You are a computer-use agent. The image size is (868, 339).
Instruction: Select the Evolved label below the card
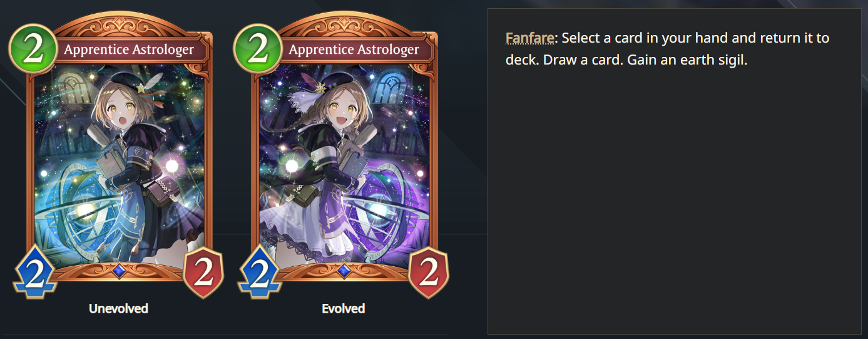pyautogui.click(x=343, y=308)
